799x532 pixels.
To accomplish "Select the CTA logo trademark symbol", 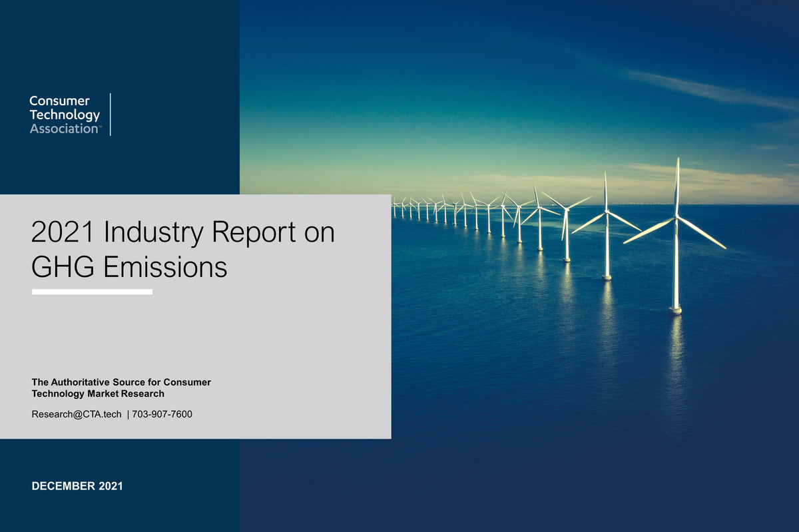I will click(x=101, y=126).
